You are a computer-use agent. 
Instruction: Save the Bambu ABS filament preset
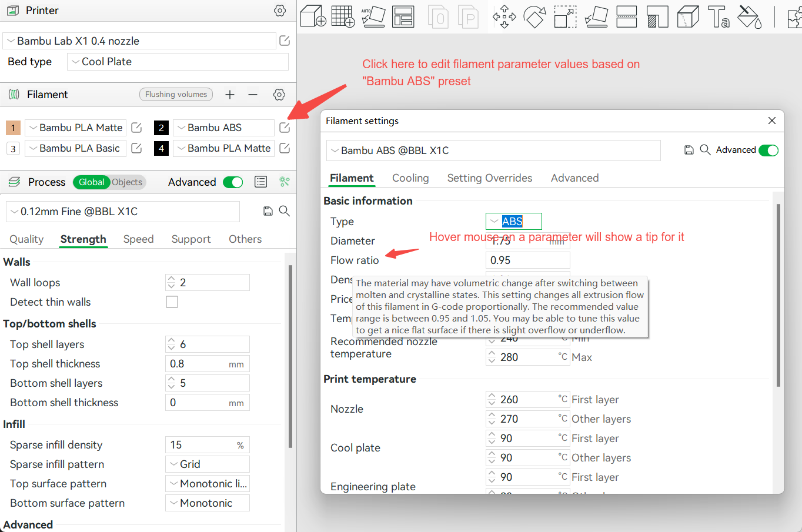pos(689,150)
